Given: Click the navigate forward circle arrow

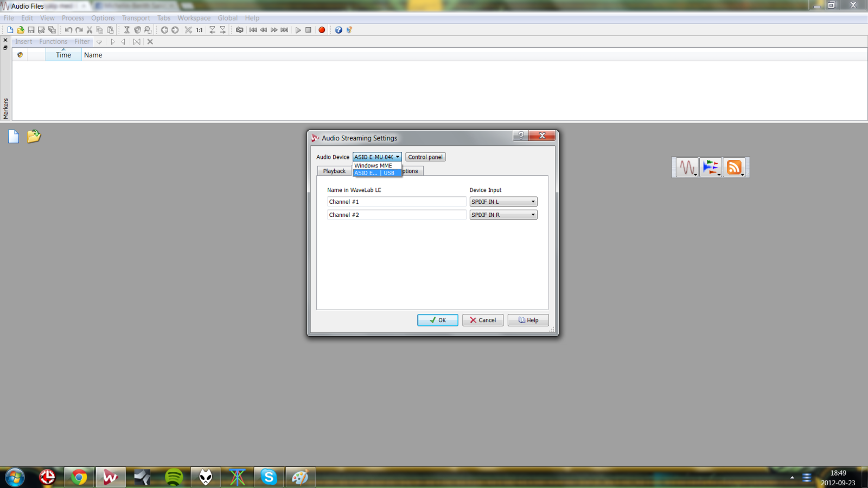Looking at the screenshot, I should pyautogui.click(x=175, y=30).
